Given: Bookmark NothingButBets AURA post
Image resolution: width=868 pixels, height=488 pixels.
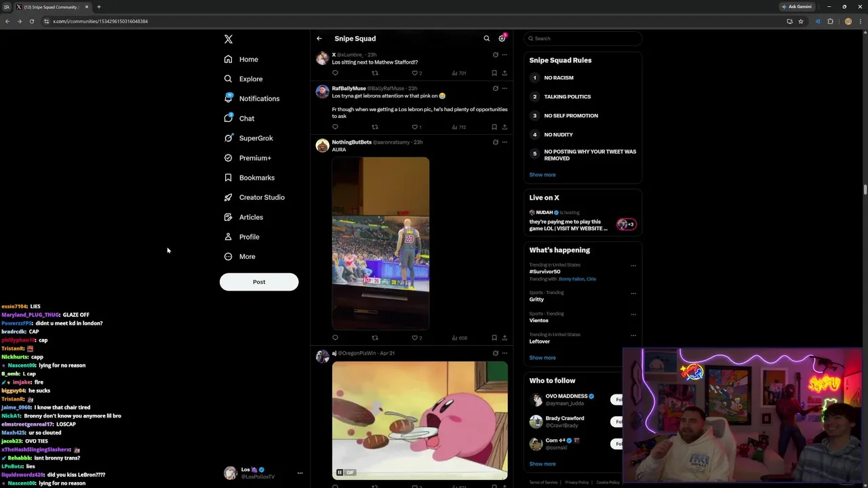Looking at the screenshot, I should pyautogui.click(x=494, y=338).
